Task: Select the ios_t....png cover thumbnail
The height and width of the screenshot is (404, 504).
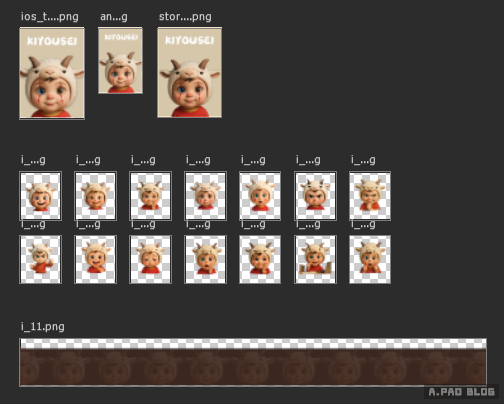Action: 52,73
